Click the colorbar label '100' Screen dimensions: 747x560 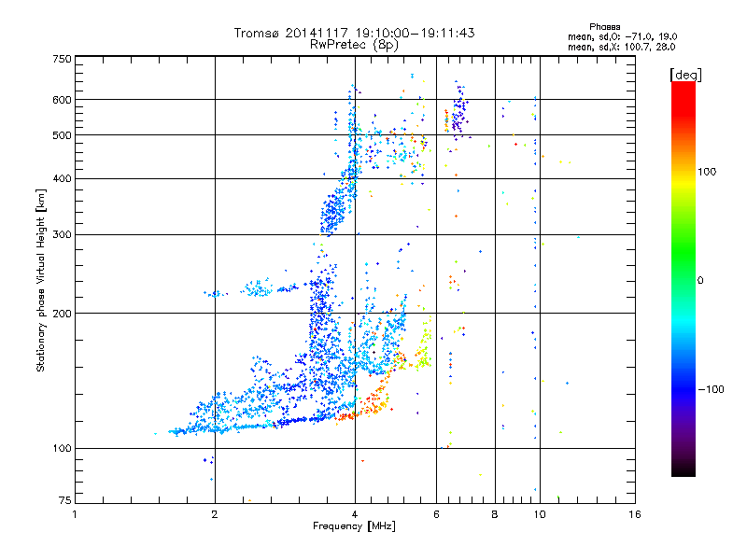tap(707, 172)
